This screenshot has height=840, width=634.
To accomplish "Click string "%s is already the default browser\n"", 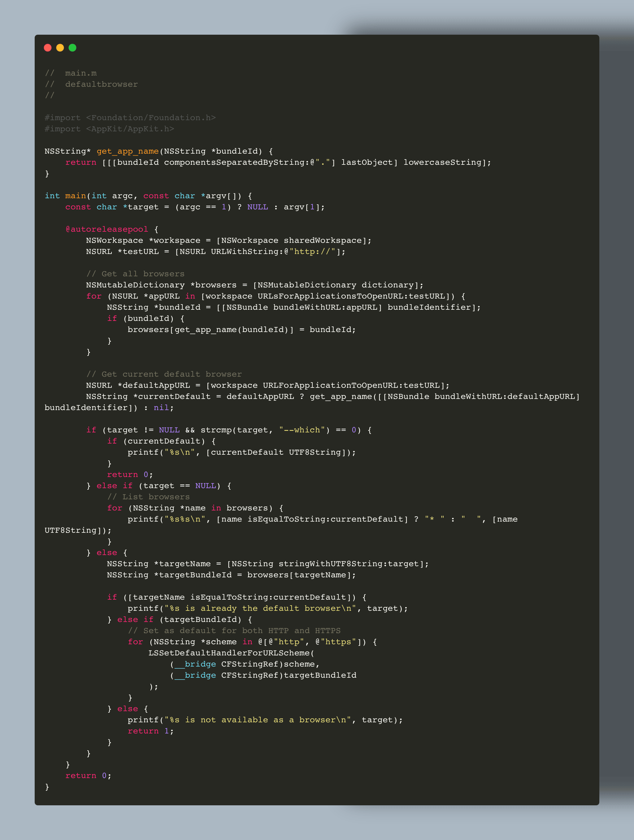I will point(260,608).
